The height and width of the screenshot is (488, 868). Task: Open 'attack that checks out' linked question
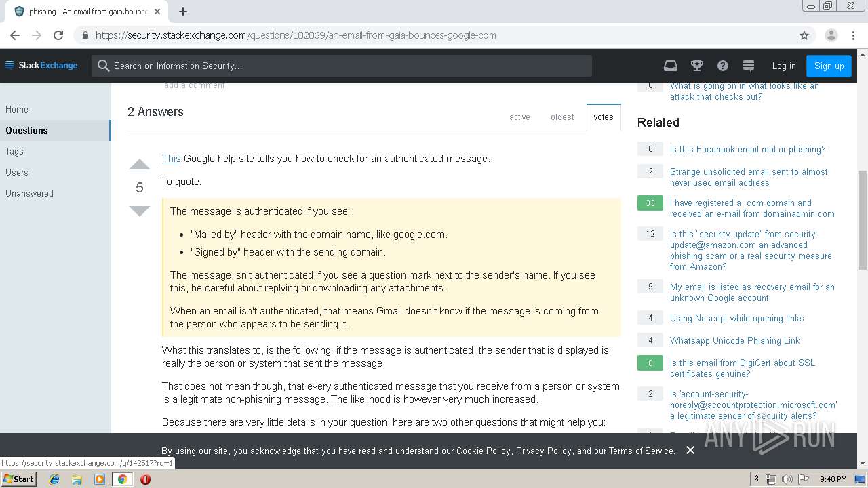[745, 91]
